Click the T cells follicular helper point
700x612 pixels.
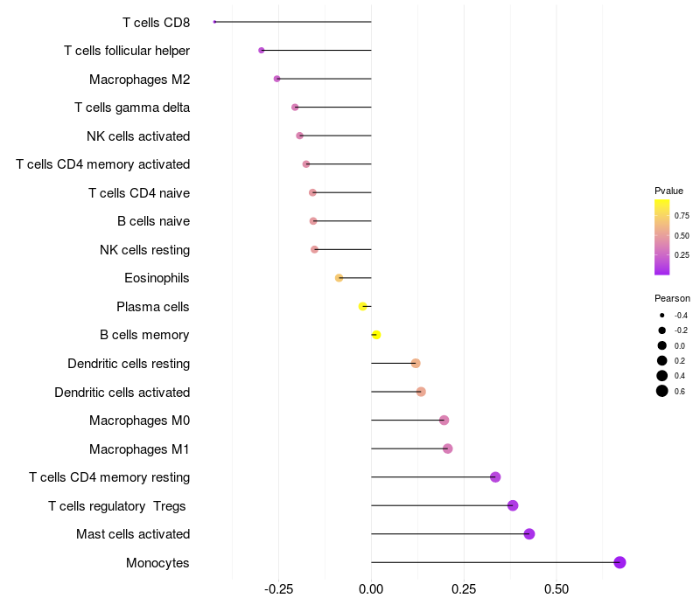pyautogui.click(x=261, y=51)
